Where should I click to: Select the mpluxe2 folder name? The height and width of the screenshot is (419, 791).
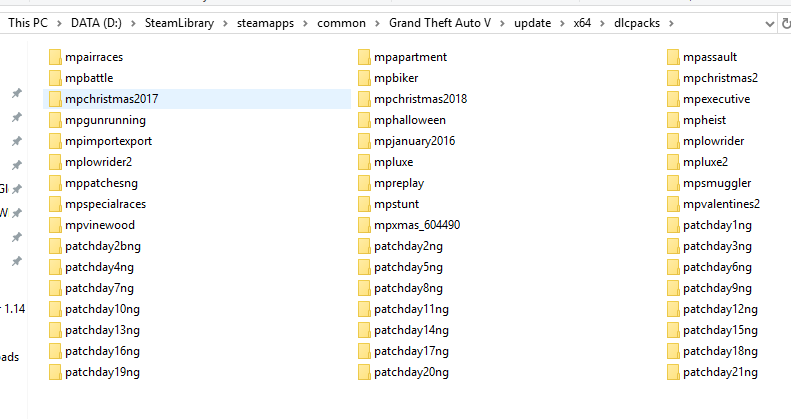pos(705,162)
